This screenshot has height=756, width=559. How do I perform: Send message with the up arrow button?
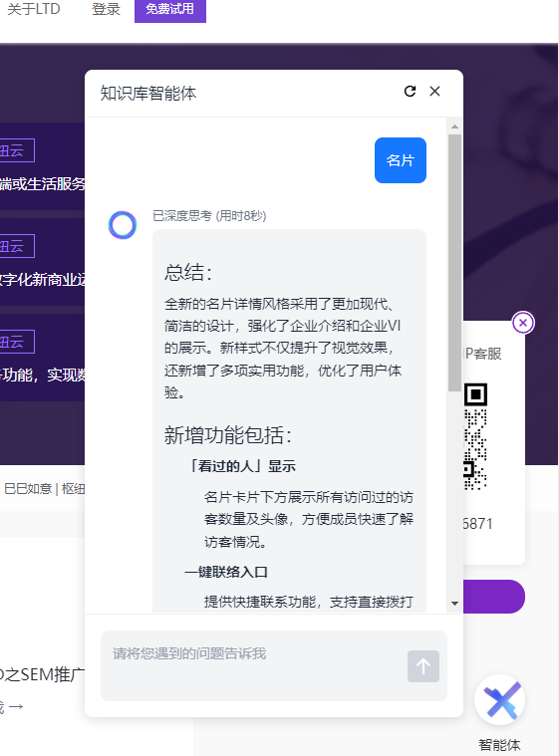[x=423, y=666]
